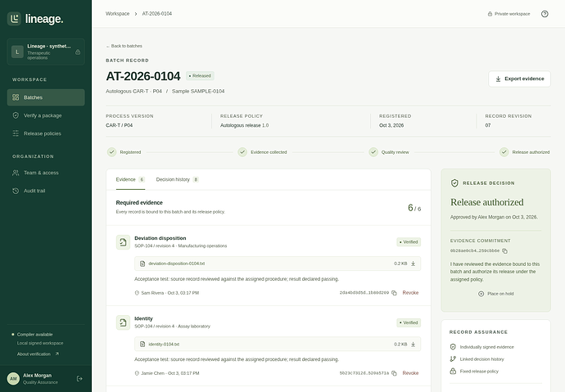The width and height of the screenshot is (565, 392).
Task: Click Fixed release policy lock icon
Action: coord(453,371)
